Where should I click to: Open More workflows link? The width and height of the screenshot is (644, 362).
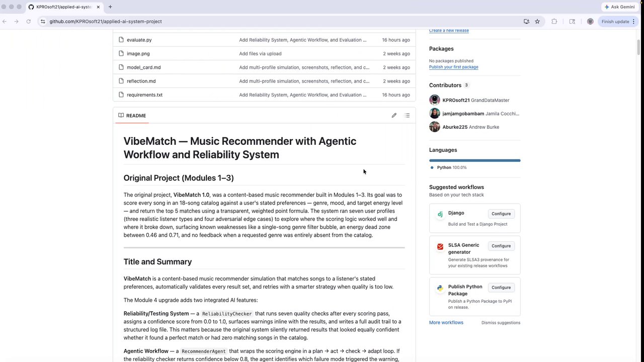[446, 323]
